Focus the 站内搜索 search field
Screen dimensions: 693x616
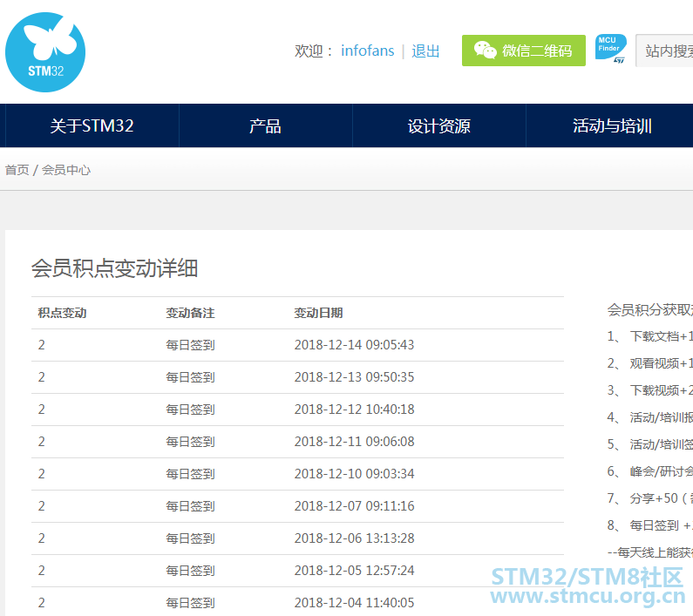pos(664,51)
